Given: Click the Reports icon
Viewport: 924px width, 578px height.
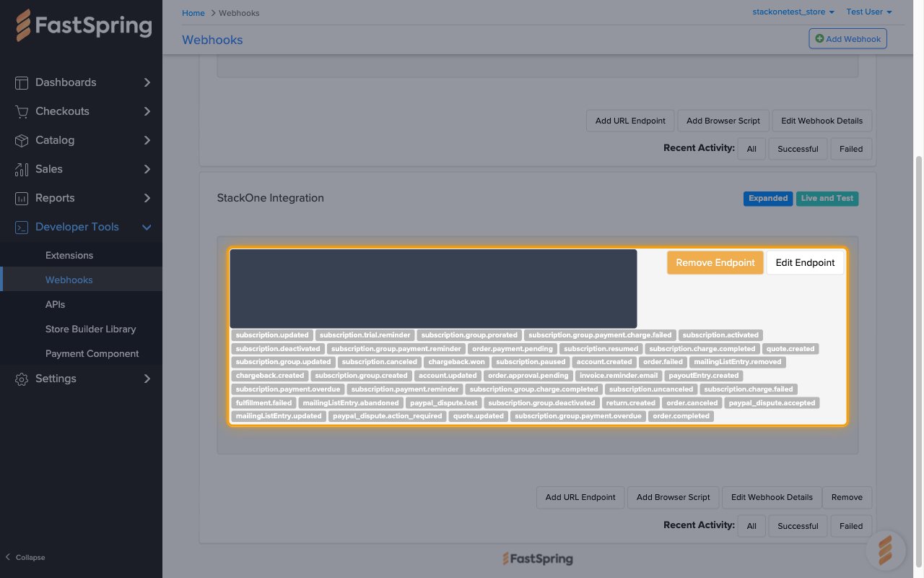Looking at the screenshot, I should coord(22,198).
